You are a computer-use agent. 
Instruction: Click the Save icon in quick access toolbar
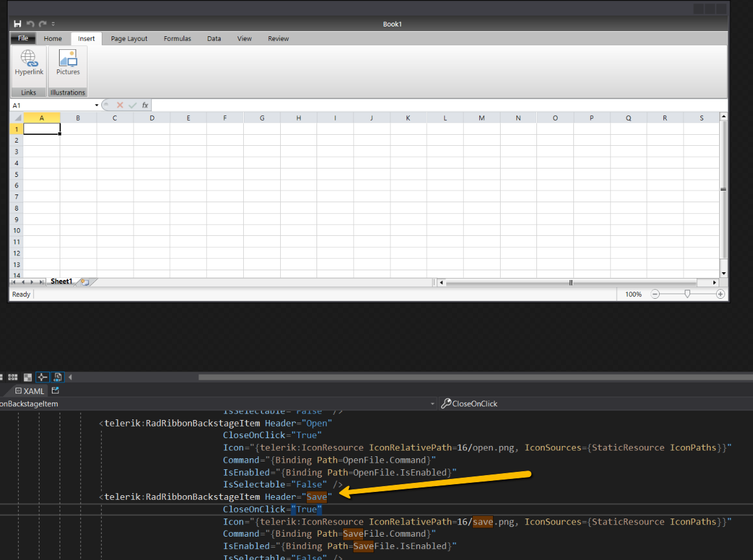coord(18,24)
